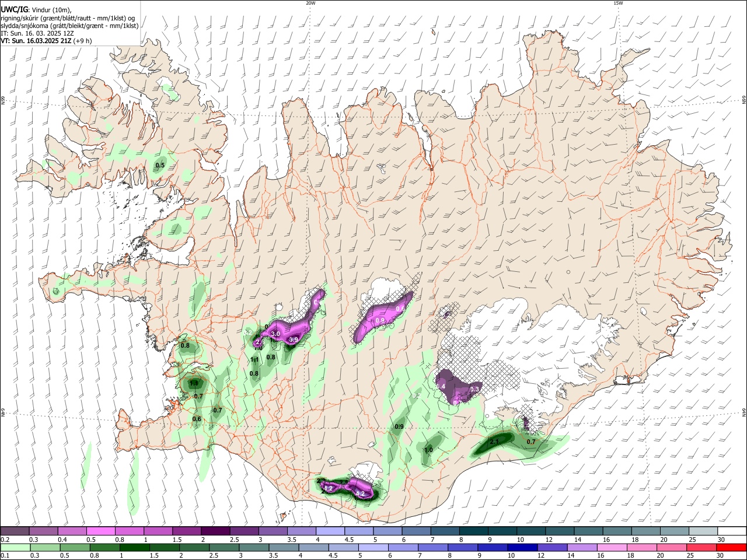Select the white swatch after 30 in upper legend
Screen dimensions: 747x560
point(732,531)
